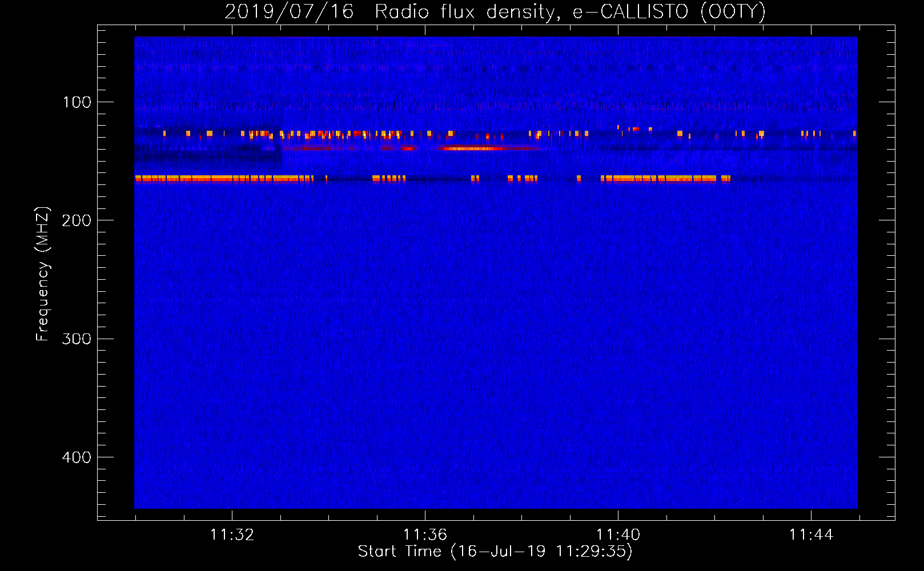Viewport: 924px width, 571px height.
Task: Click the 11:32 time tick label
Action: tap(232, 535)
